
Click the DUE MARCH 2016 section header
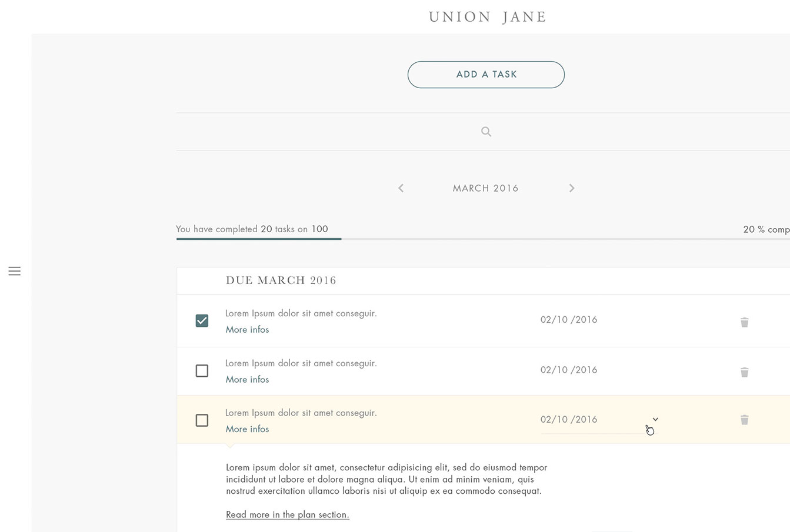[x=281, y=280]
